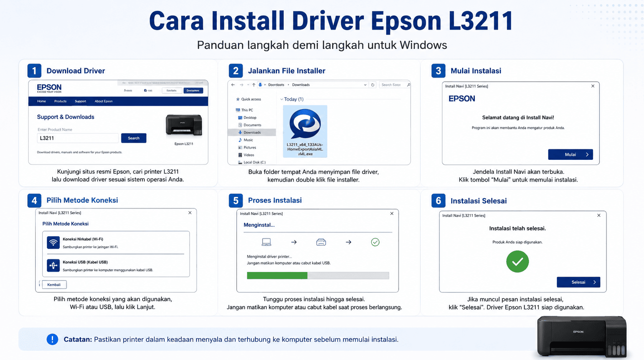Click the up-one-level arrow in File Explorer
644x360 pixels.
point(254,85)
